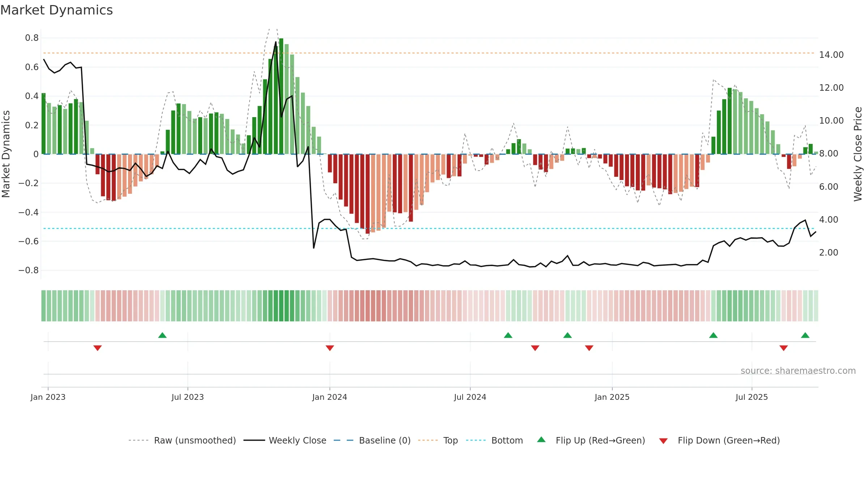
Task: Click the Market Dynamics chart title
Action: [x=57, y=10]
